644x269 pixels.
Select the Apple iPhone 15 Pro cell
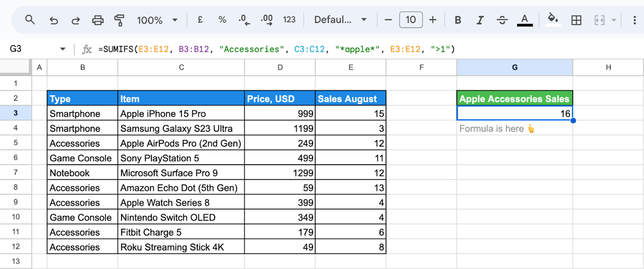(182, 113)
